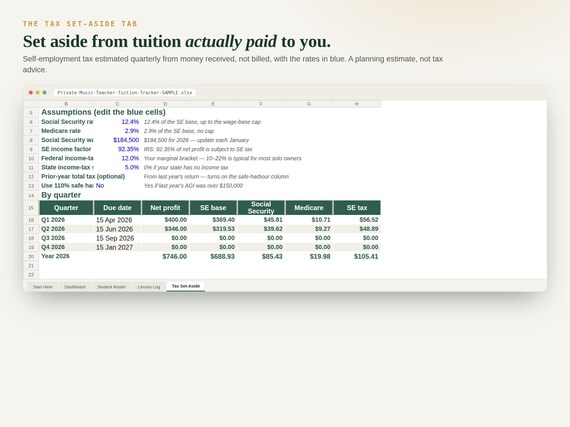Select row 22 header

[x=31, y=275]
